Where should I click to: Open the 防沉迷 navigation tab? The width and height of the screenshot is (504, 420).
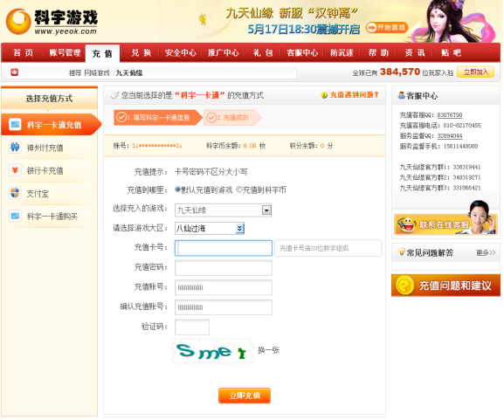(x=342, y=52)
